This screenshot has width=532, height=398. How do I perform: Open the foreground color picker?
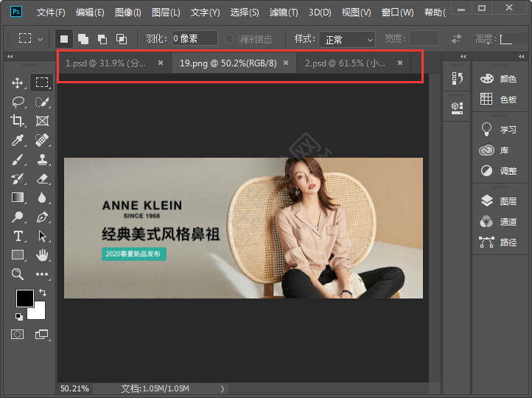point(25,298)
